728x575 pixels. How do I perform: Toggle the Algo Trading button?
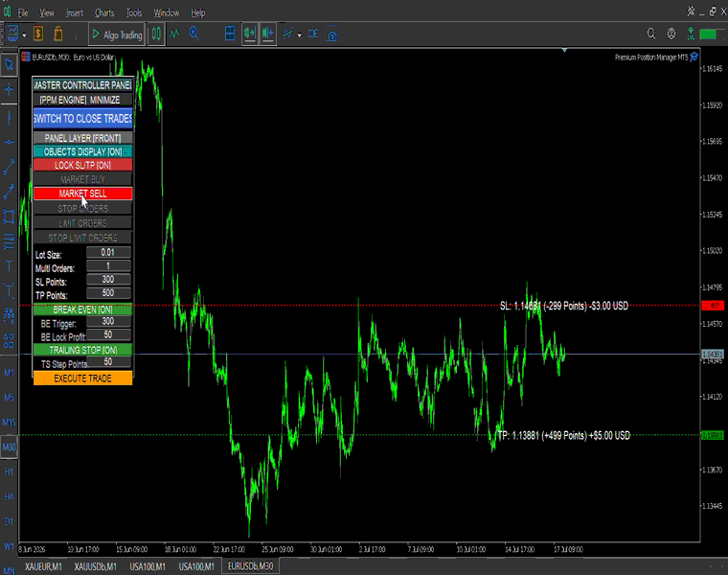(x=116, y=34)
